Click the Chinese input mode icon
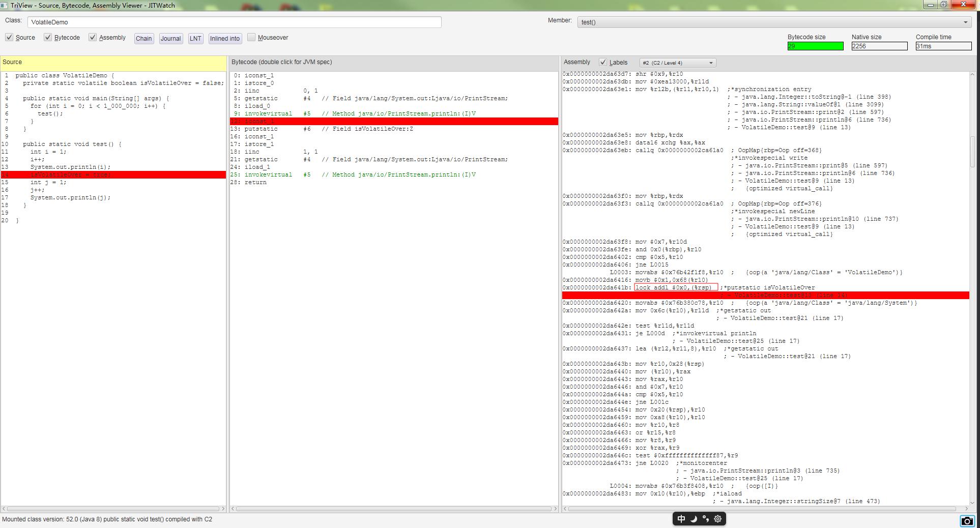 [x=681, y=519]
